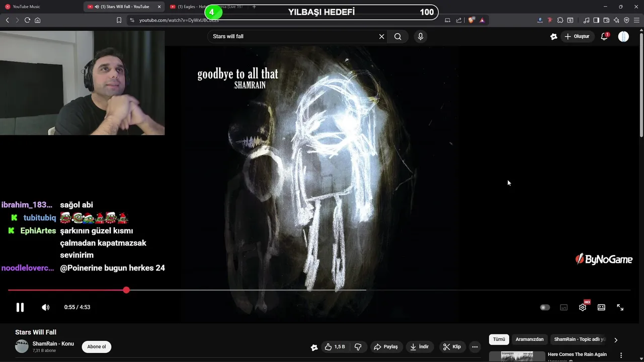Share page with address bar share icon
The height and width of the screenshot is (362, 644).
click(459, 20)
